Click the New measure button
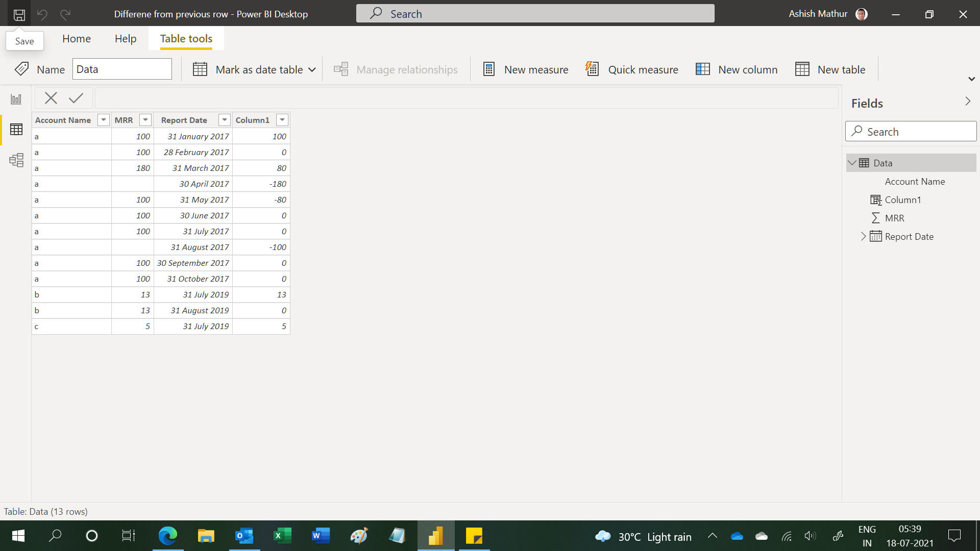The height and width of the screenshot is (551, 980). click(x=525, y=69)
